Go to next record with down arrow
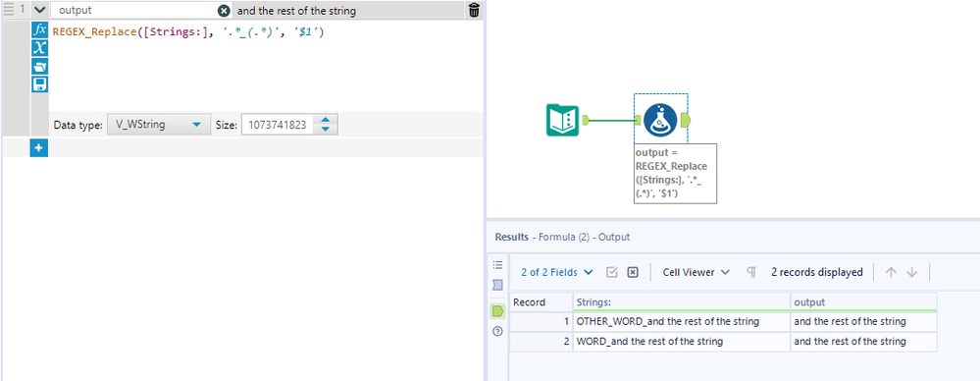Image resolution: width=980 pixels, height=381 pixels. click(912, 272)
